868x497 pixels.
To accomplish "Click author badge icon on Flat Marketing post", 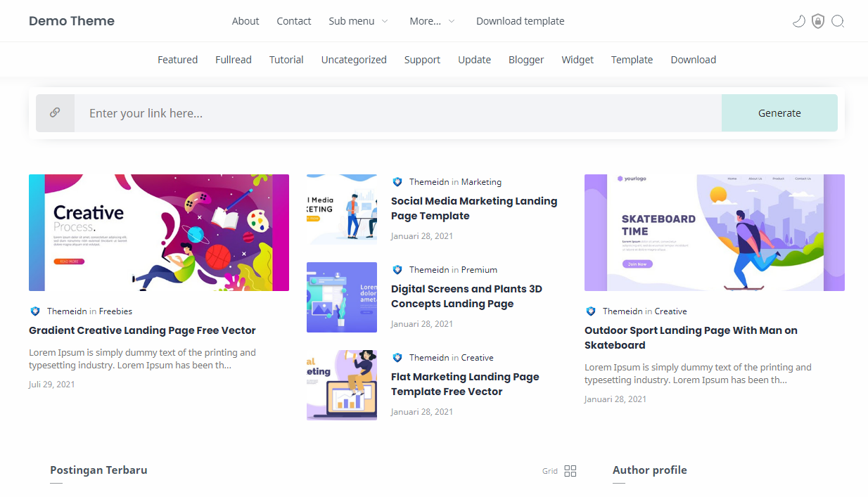I will 397,357.
